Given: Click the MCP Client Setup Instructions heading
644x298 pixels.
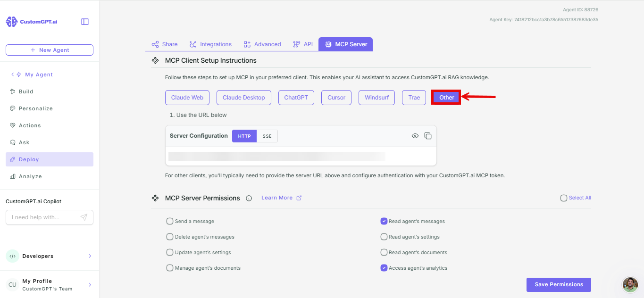Looking at the screenshot, I should (211, 60).
